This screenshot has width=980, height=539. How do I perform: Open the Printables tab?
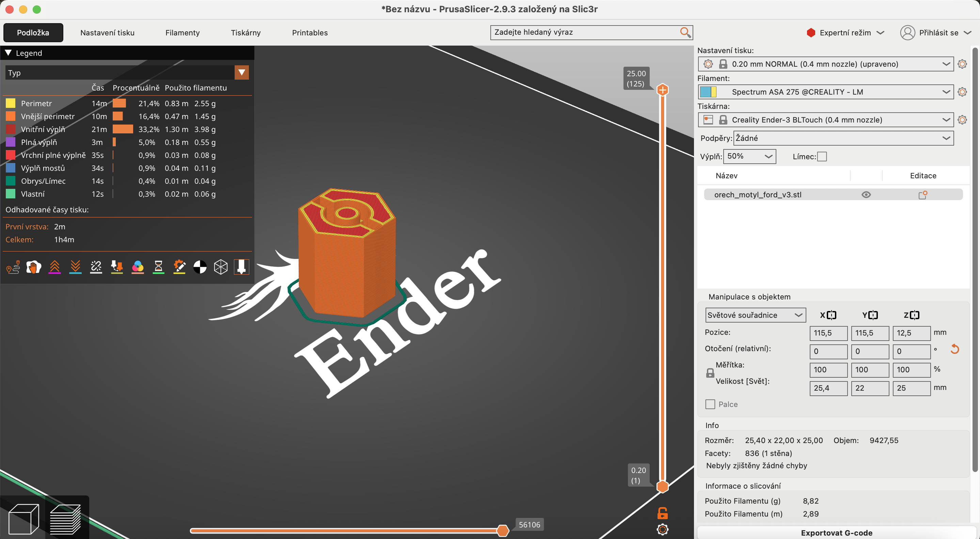click(310, 33)
